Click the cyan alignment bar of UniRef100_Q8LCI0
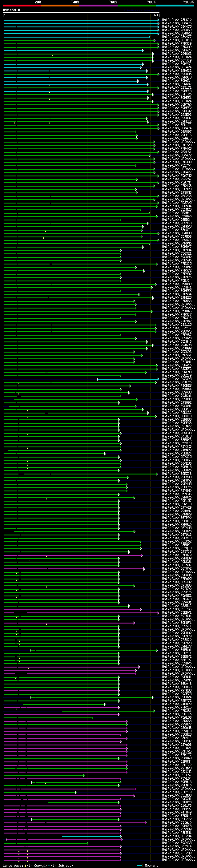The width and height of the screenshot is (197, 868). 81,20
